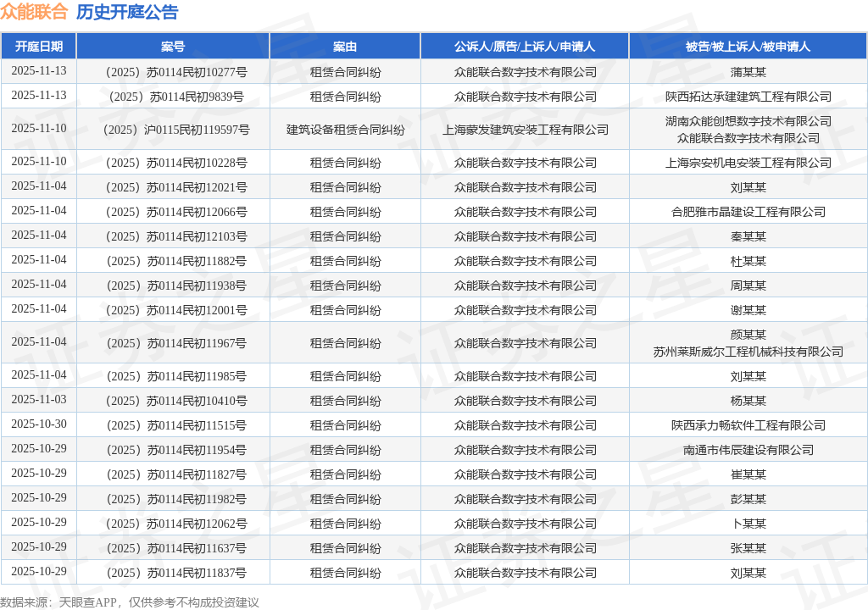Select case number (2025)苏0114民初11982号
868x610 pixels.
(x=176, y=499)
